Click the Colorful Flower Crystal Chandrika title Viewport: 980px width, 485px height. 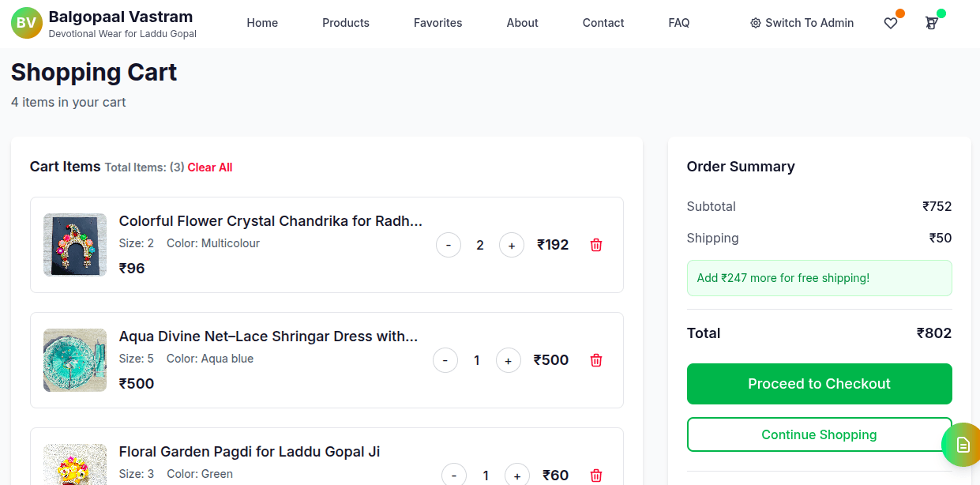(x=271, y=221)
